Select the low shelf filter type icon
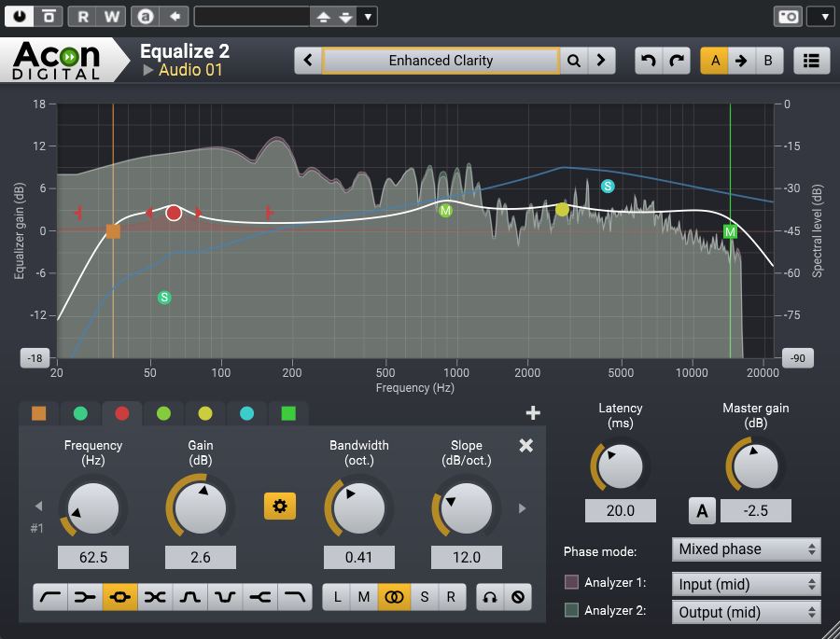 pos(85,597)
